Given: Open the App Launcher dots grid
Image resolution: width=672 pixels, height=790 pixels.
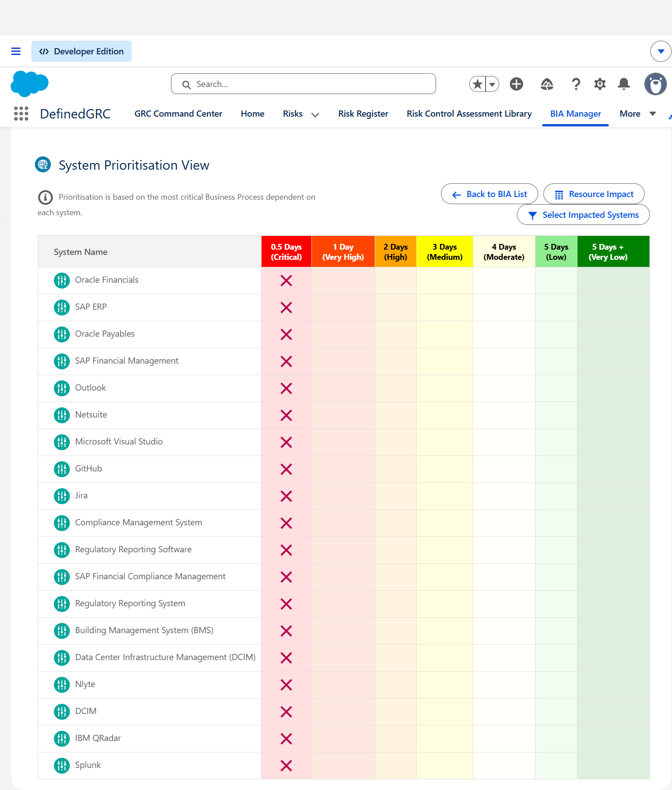Looking at the screenshot, I should pos(21,114).
